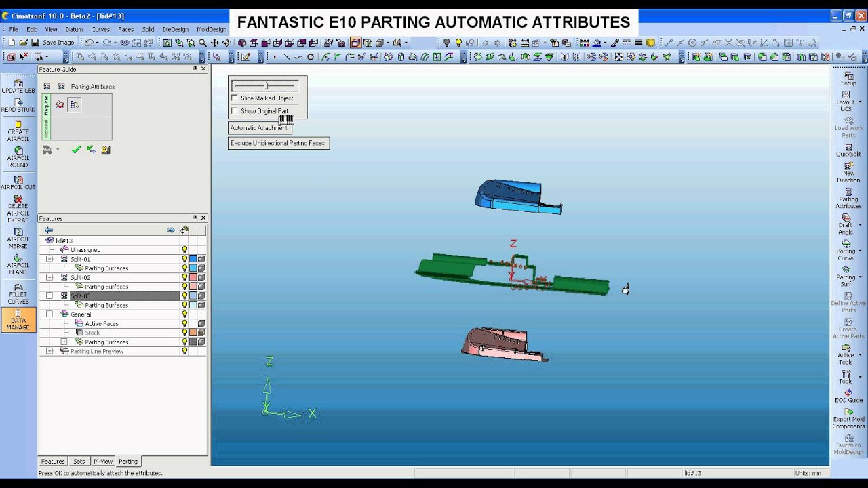Toggle General visibility light bulb

[x=184, y=314]
